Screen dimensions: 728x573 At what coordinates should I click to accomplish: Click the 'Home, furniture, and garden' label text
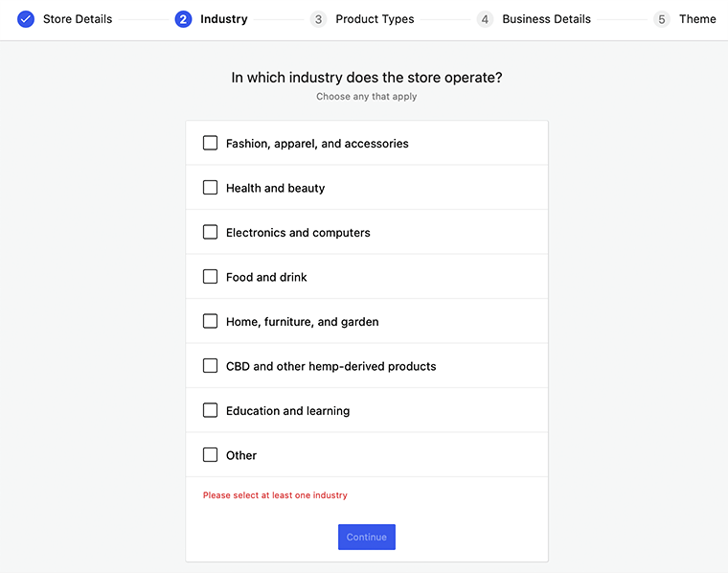(x=303, y=322)
